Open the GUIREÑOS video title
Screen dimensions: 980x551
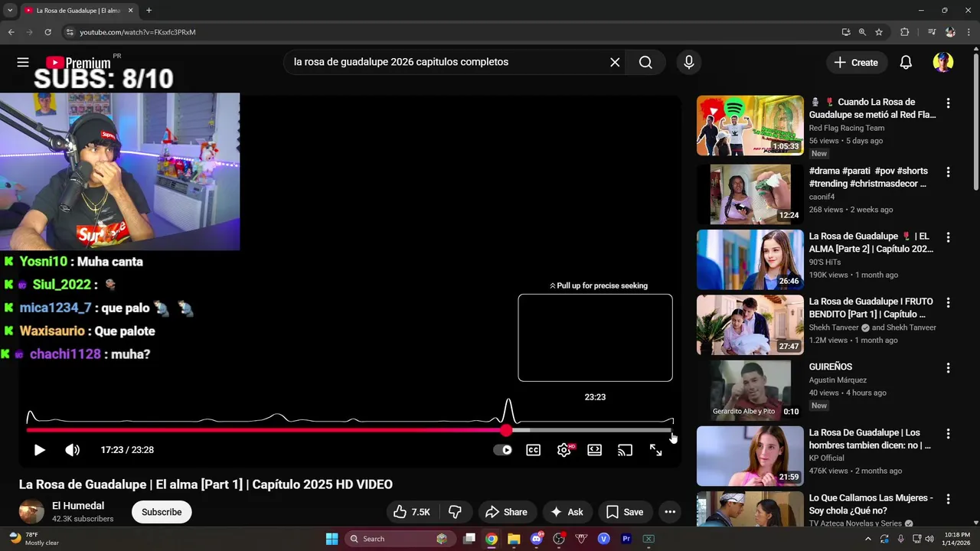point(830,367)
